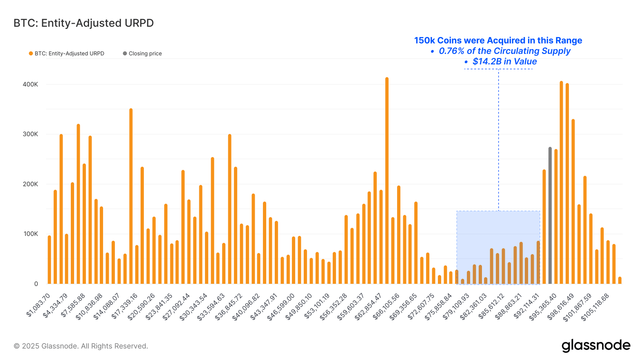
Task: Click the '$10,836.98' x-axis label
Action: click(89, 307)
